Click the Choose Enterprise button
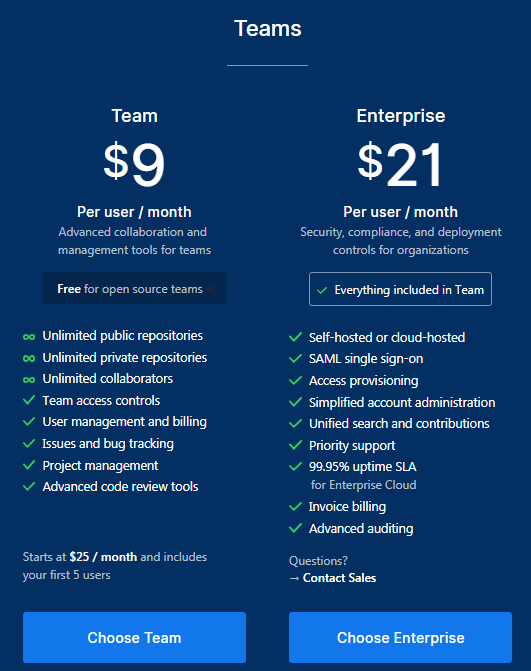This screenshot has height=671, width=531. (400, 637)
